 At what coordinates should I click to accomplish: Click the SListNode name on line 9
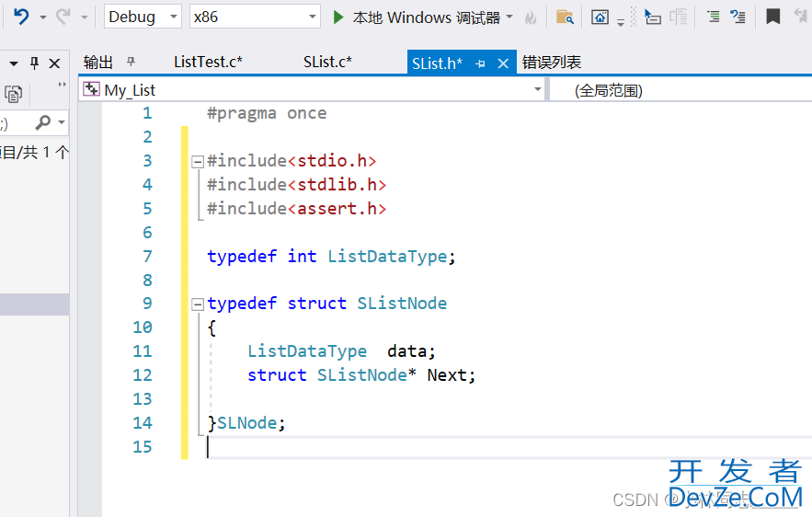click(x=402, y=303)
